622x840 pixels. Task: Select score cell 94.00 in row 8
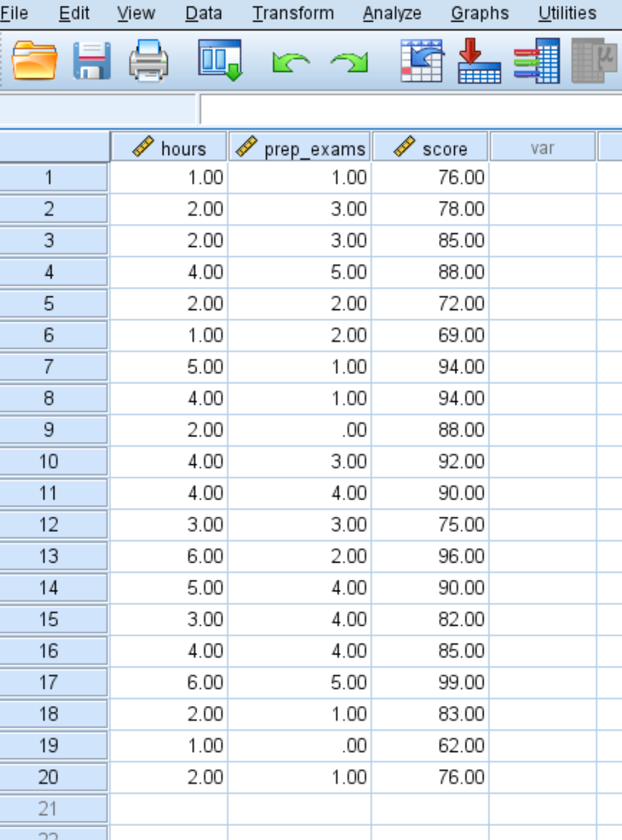coord(430,398)
